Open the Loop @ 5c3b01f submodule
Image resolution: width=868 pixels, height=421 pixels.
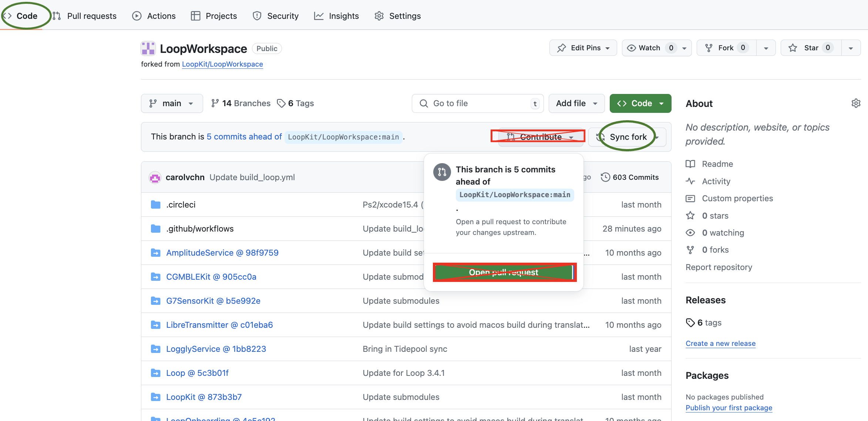[197, 373]
